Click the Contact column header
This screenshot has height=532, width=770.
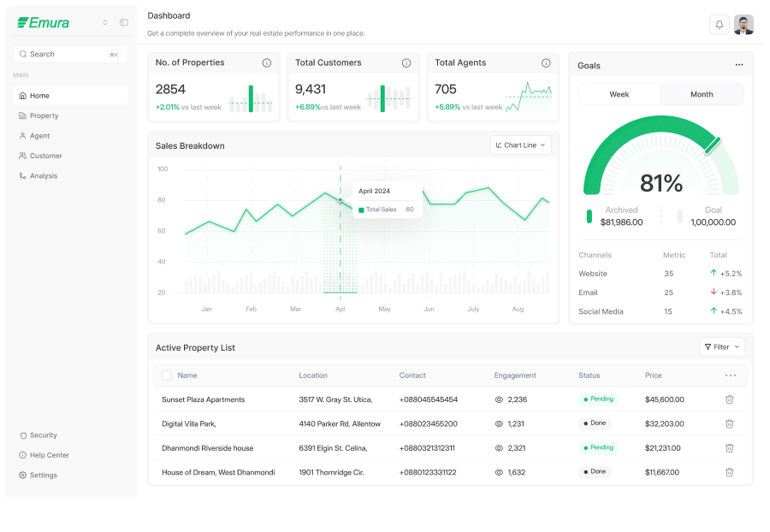(412, 375)
